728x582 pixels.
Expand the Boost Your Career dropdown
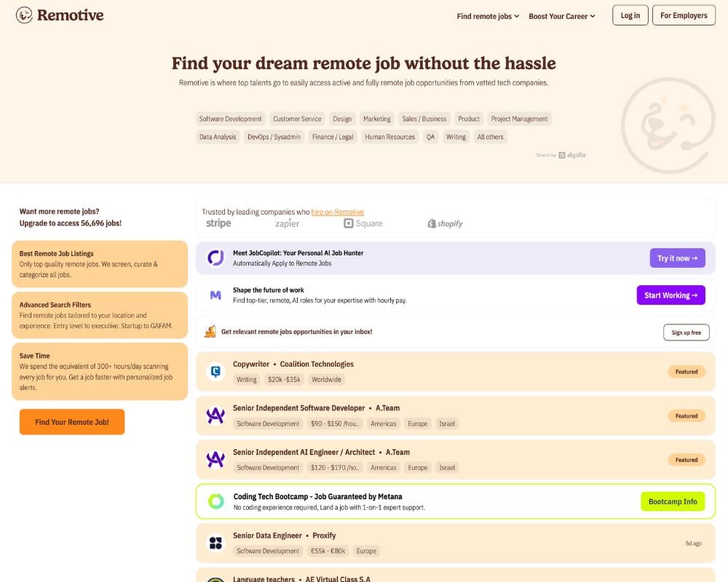[x=561, y=16]
